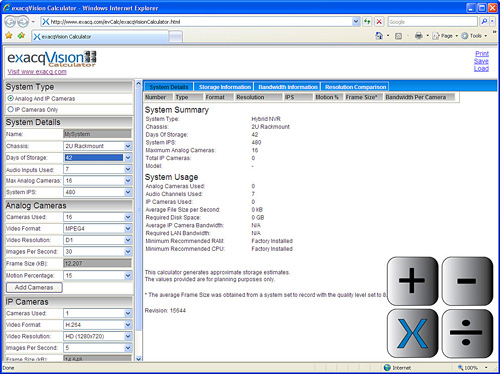Screen dimensions: 500x374
Task: Click the browser Back arrow button
Action: pyautogui.click(x=10, y=22)
